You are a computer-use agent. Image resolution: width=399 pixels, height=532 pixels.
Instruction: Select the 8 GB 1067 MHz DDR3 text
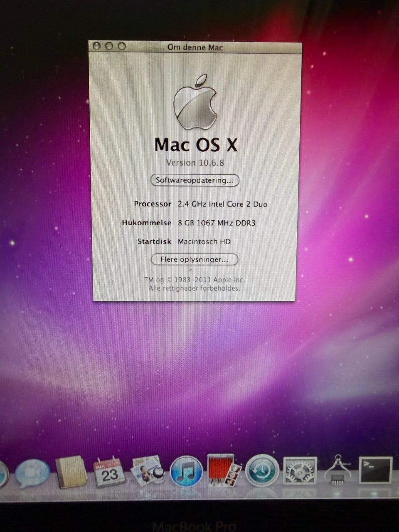pos(217,223)
